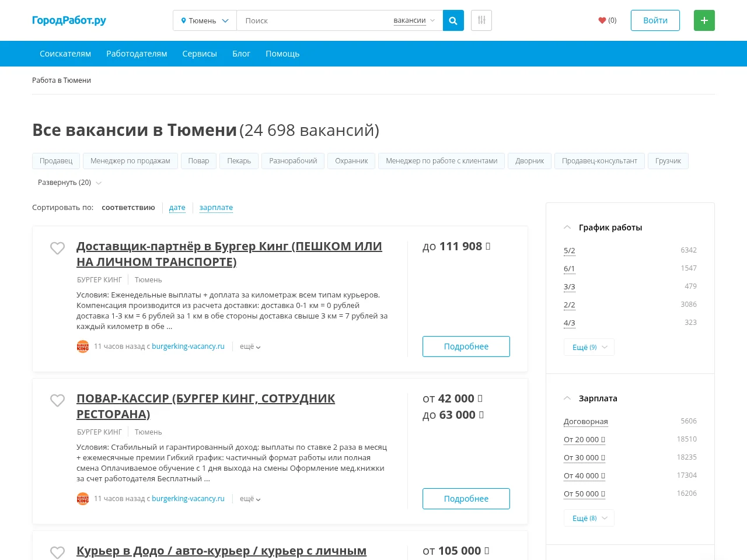
Task: Open the Доставщик-партнёр в Бургер Кинг vacancy title
Action: point(229,254)
